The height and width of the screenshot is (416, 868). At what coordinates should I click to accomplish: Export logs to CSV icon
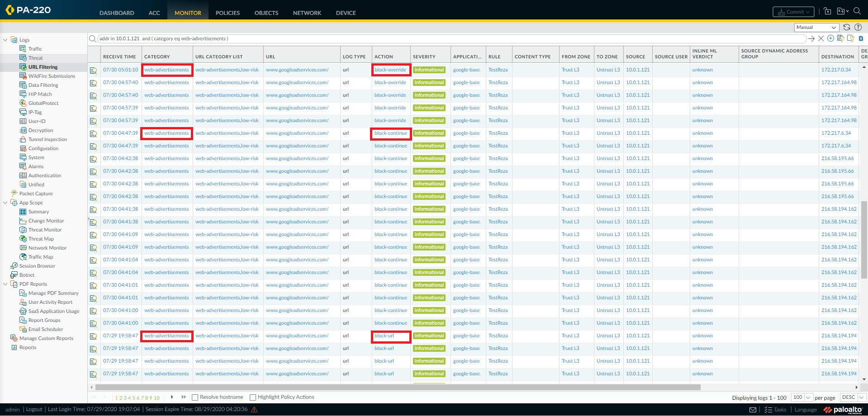(861, 38)
